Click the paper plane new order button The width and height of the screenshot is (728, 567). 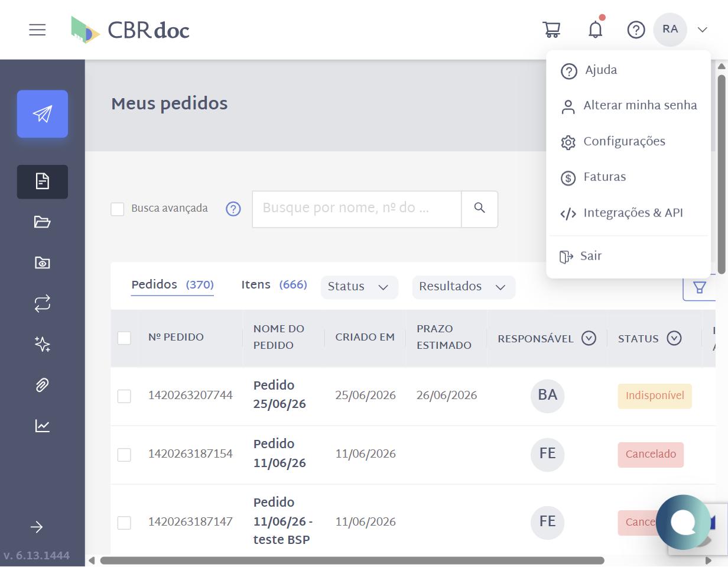pyautogui.click(x=43, y=114)
